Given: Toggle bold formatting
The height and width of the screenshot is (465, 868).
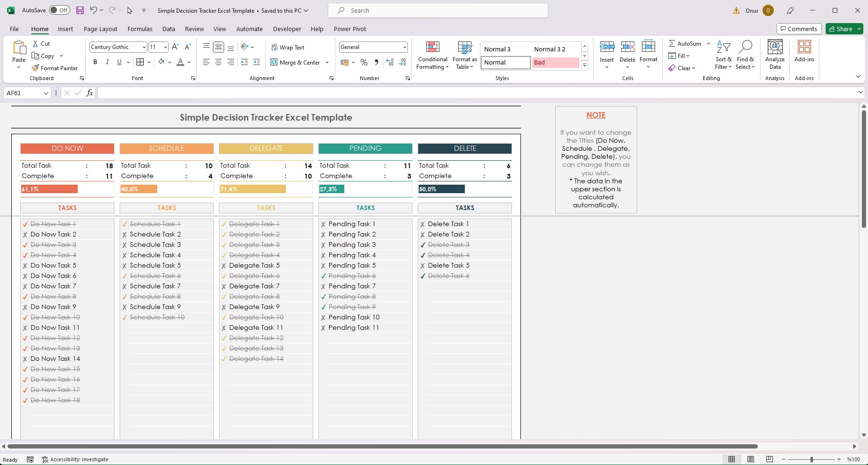Looking at the screenshot, I should tap(95, 62).
